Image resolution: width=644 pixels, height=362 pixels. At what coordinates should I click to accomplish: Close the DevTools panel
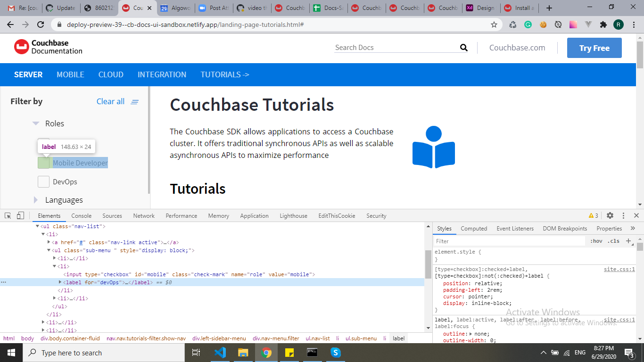(636, 215)
